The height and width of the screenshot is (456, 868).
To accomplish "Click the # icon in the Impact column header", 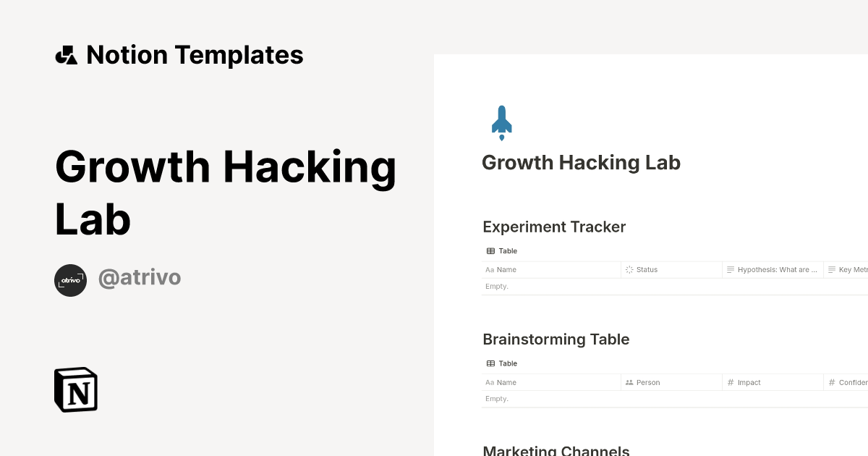I will (732, 382).
